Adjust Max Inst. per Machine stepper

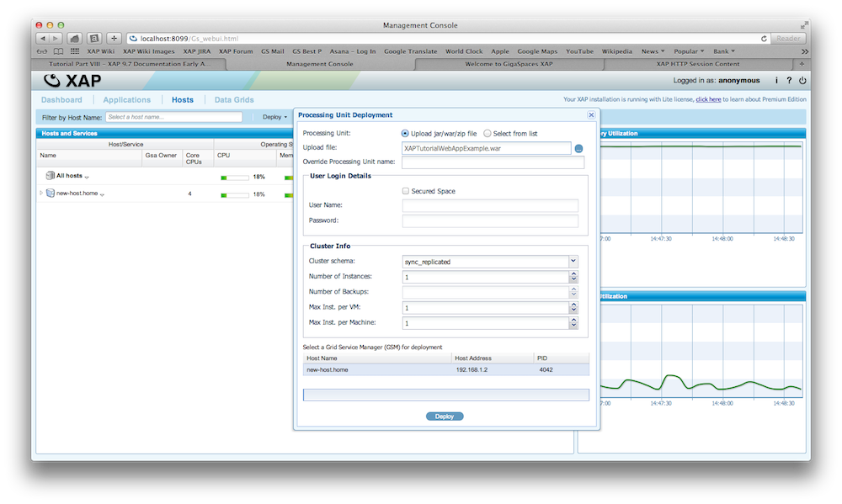[x=573, y=323]
